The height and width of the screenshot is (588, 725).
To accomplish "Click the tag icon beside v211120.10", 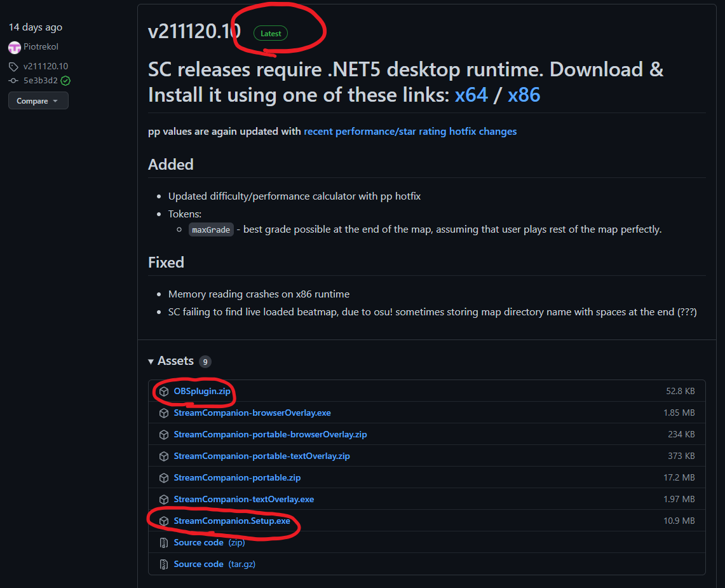I will tap(13, 67).
